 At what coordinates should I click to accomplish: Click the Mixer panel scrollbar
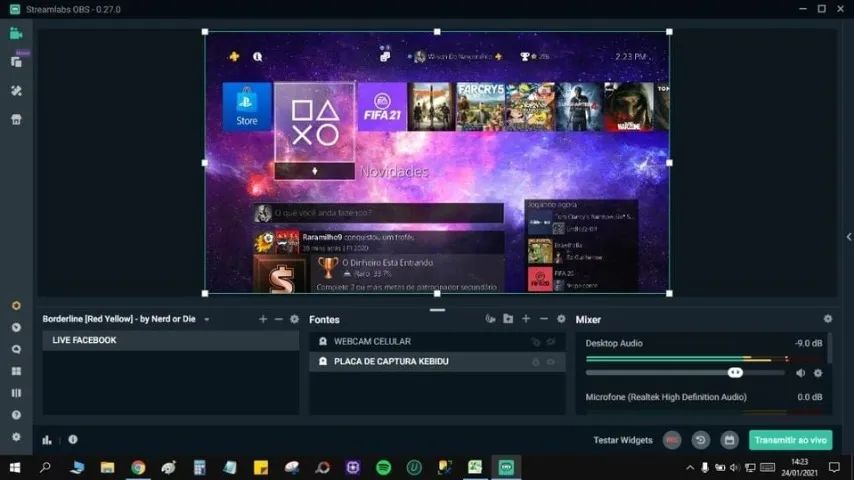(829, 349)
